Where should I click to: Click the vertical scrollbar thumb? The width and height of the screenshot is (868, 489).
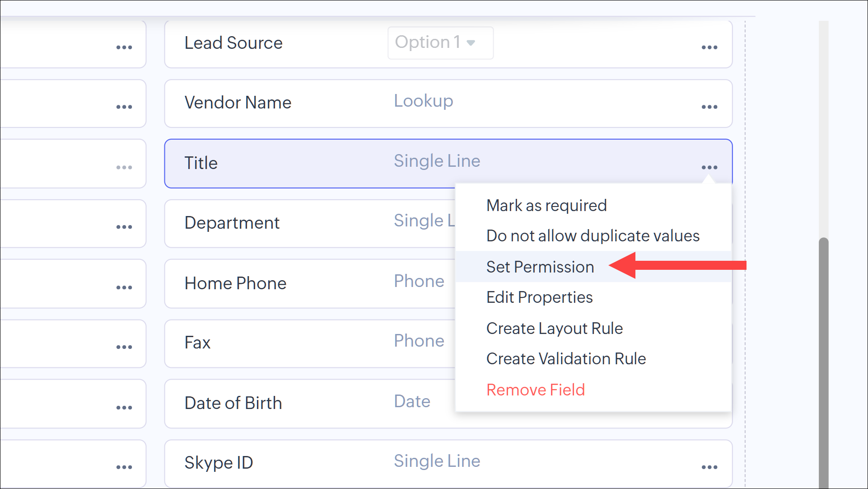pos(823,362)
